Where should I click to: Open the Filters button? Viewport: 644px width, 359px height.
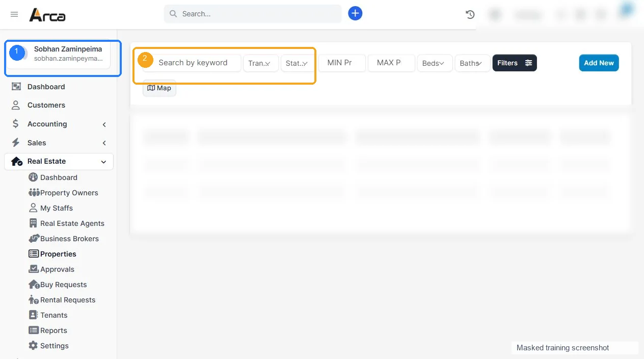point(515,63)
